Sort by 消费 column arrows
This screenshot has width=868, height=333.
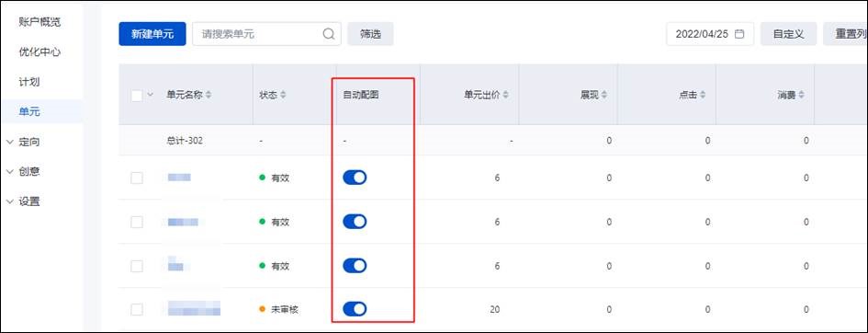pyautogui.click(x=802, y=95)
